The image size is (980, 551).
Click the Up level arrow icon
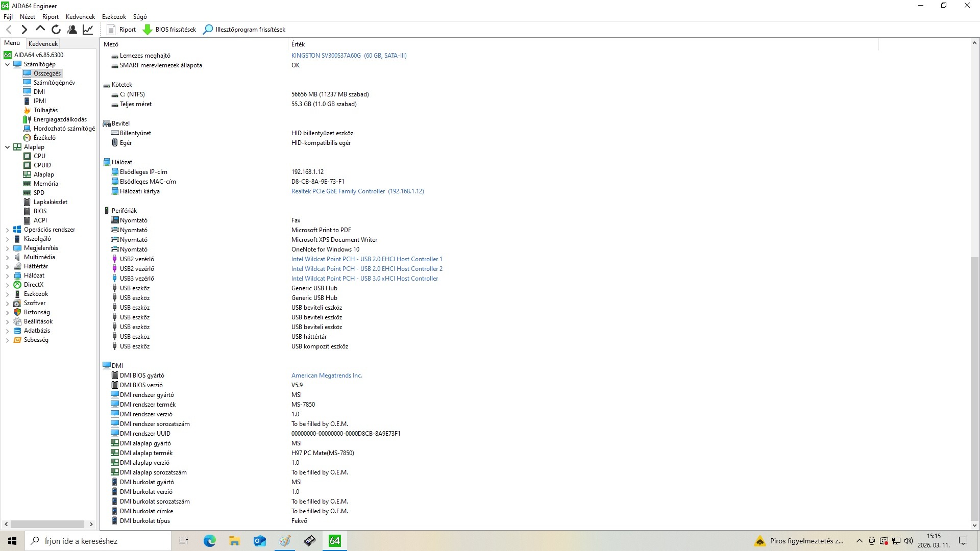40,30
